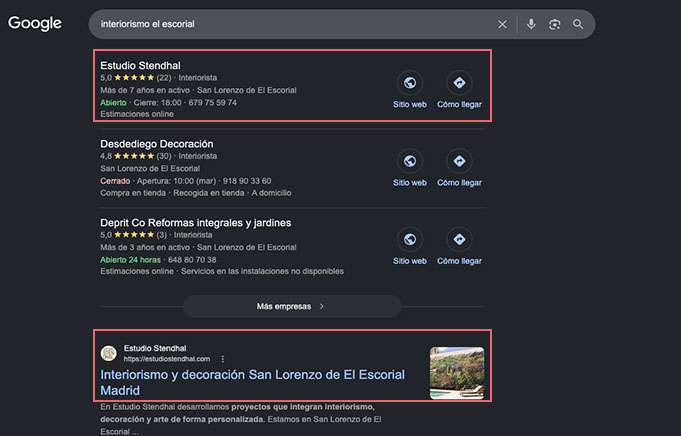Click the Abierto 24 horas status text
The image size is (681, 436).
[x=130, y=260]
